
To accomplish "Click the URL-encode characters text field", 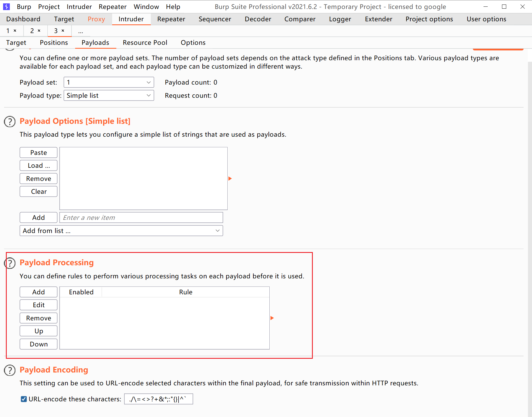I will pos(159,399).
